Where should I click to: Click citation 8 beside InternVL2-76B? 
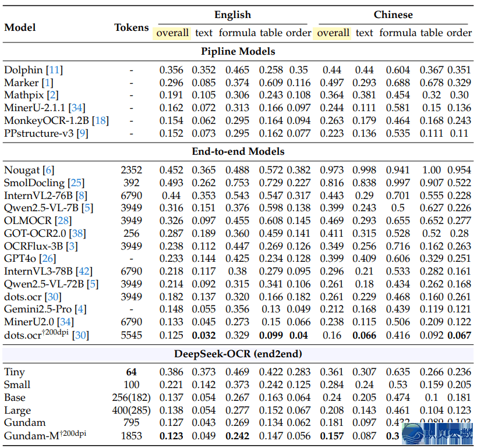coord(82,195)
